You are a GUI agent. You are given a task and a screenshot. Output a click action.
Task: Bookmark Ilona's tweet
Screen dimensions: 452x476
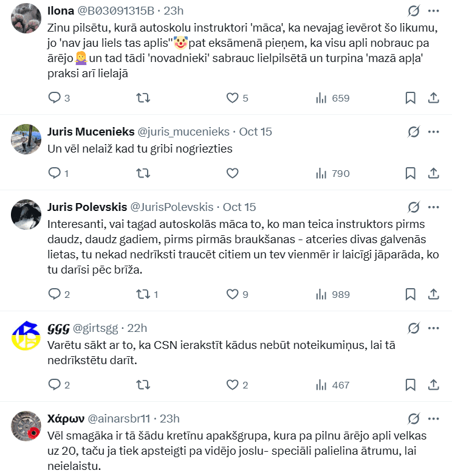click(x=410, y=98)
